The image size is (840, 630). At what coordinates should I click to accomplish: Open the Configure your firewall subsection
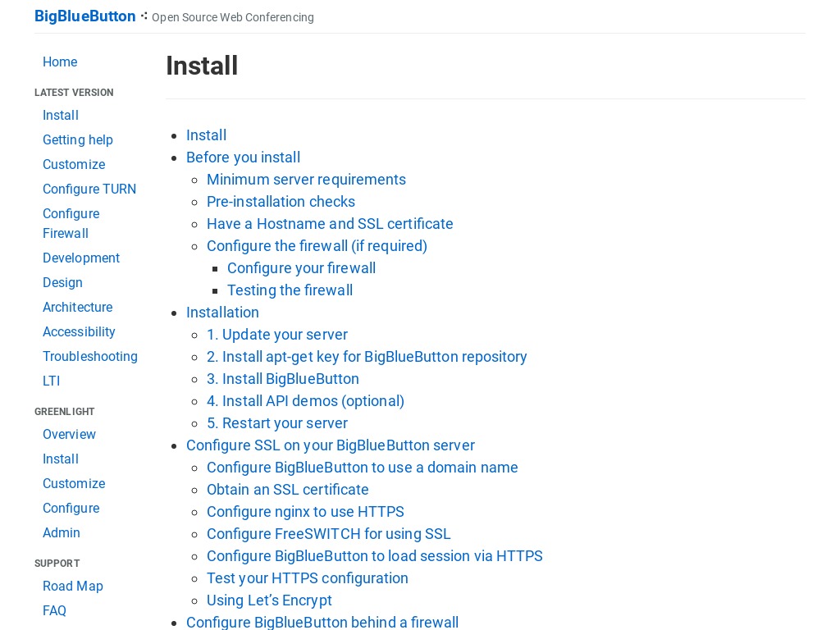302,268
